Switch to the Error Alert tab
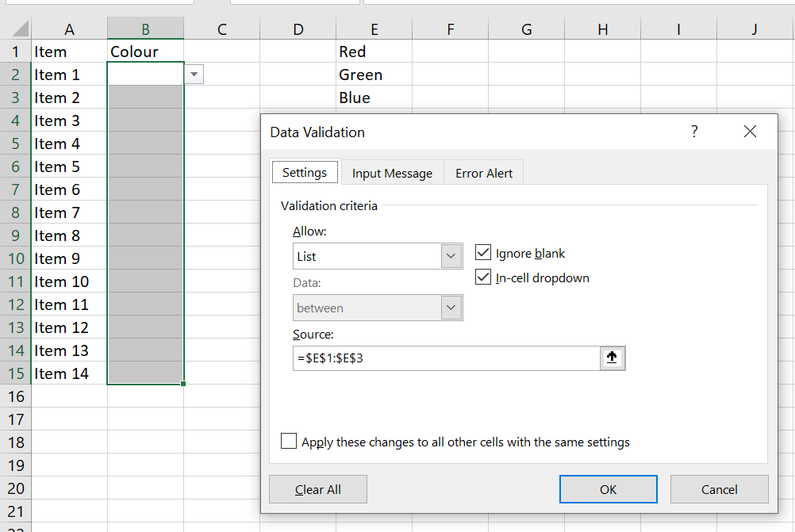 point(483,173)
